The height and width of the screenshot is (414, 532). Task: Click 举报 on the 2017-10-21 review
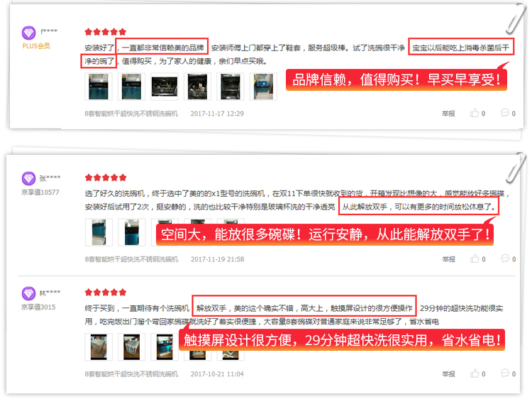pyautogui.click(x=448, y=374)
